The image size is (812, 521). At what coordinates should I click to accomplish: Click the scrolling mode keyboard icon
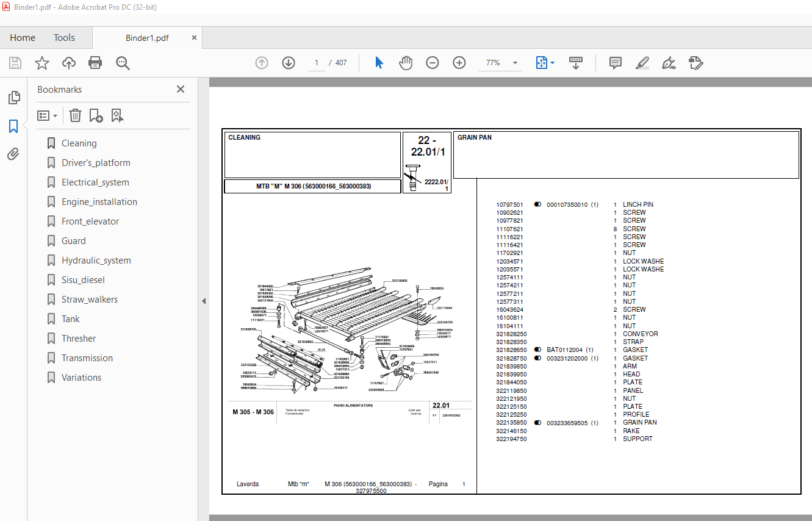coord(576,63)
